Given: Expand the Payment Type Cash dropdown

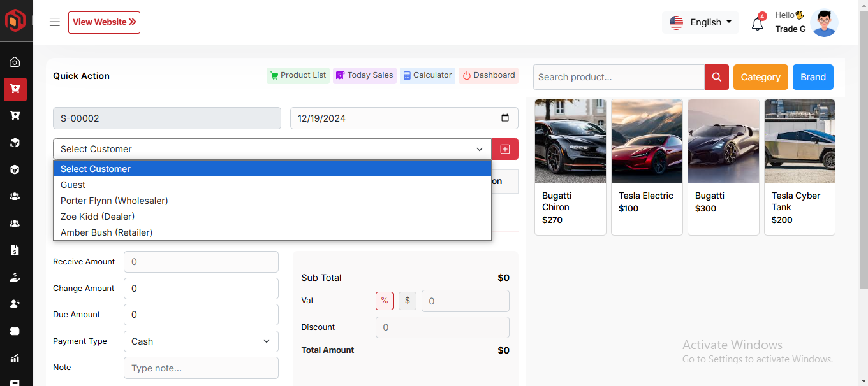Looking at the screenshot, I should pos(201,341).
